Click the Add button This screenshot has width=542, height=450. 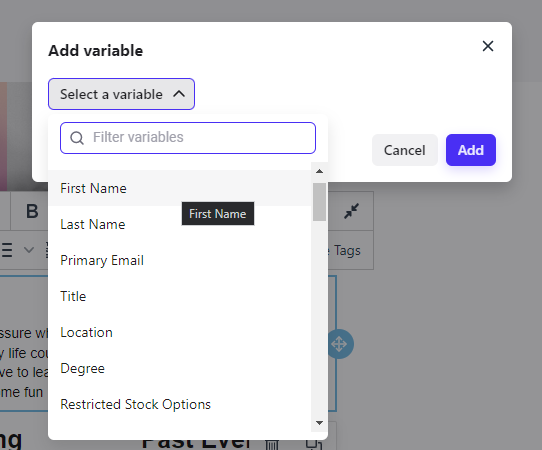[x=470, y=150]
